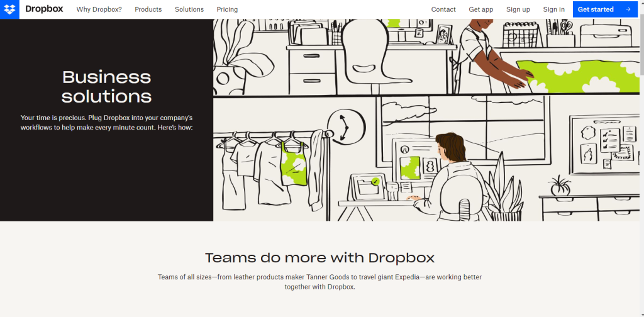Image resolution: width=644 pixels, height=317 pixels.
Task: Click the Tanner Goods and Expedia paragraph
Action: click(x=319, y=282)
